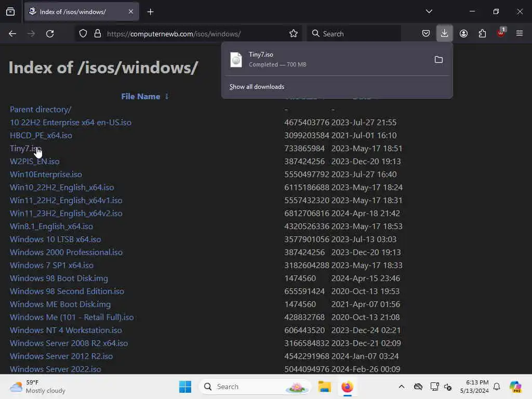View site security padlock information
The image size is (532, 399).
coord(98,34)
